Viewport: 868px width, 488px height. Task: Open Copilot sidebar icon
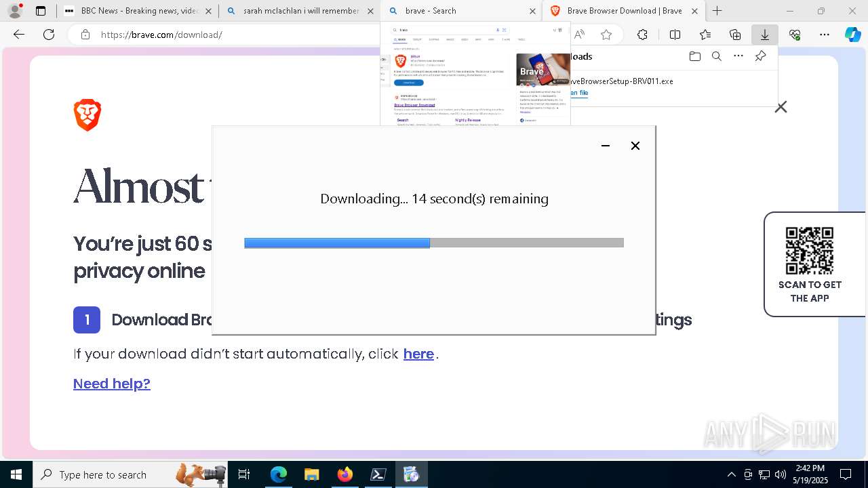point(852,35)
